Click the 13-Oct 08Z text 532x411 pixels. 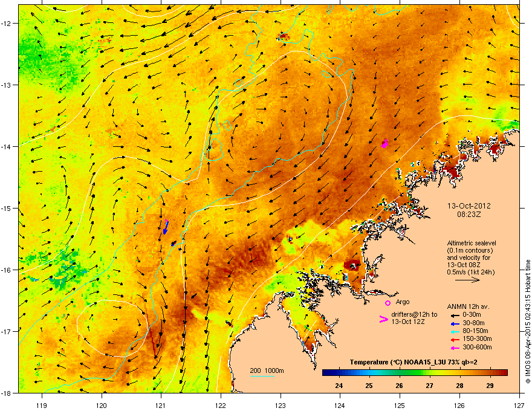(463, 265)
